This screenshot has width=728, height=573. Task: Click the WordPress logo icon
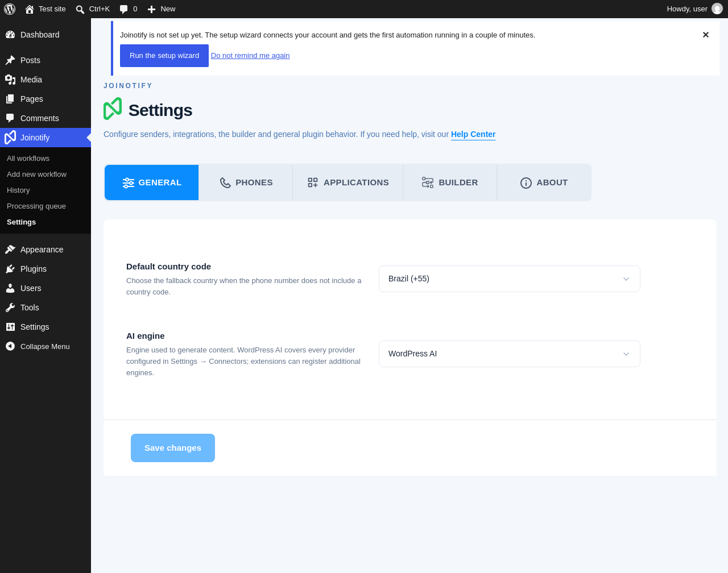pyautogui.click(x=10, y=9)
